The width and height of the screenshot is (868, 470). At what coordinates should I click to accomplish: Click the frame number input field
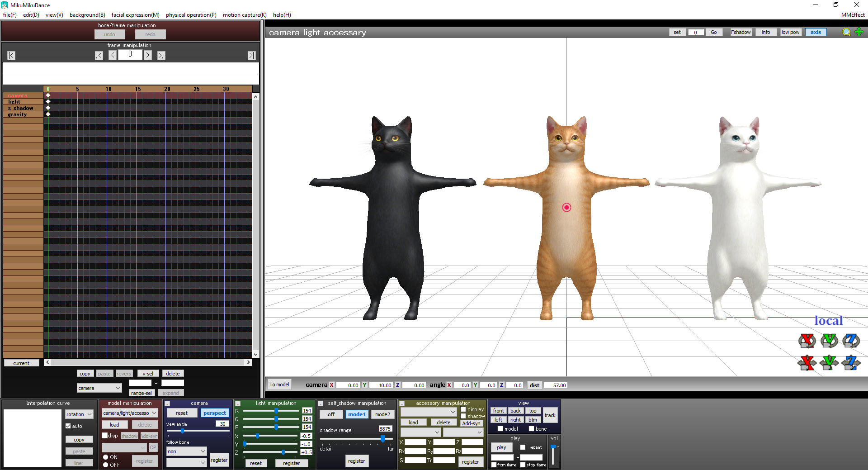coord(130,55)
